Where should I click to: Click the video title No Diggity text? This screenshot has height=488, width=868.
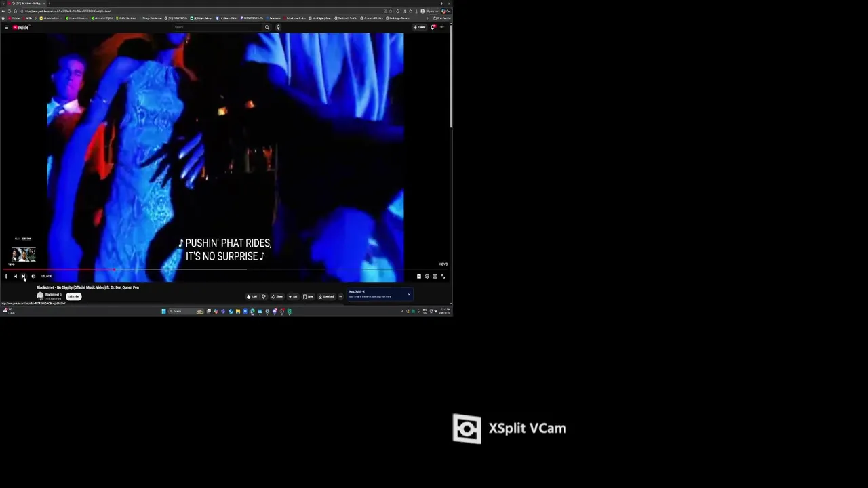87,287
